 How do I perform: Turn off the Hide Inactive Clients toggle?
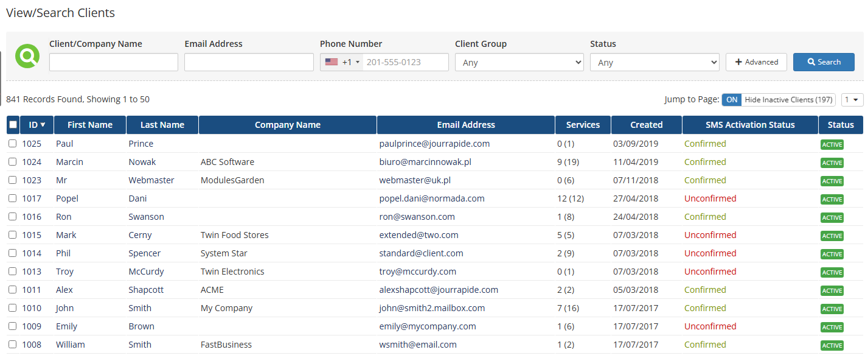731,99
